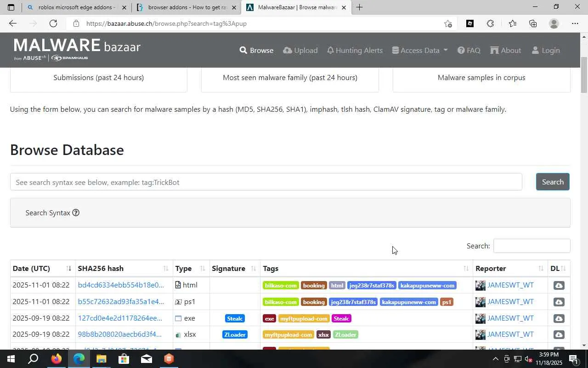Focus the malware search syntax input field
The height and width of the screenshot is (368, 588).
coord(266,182)
